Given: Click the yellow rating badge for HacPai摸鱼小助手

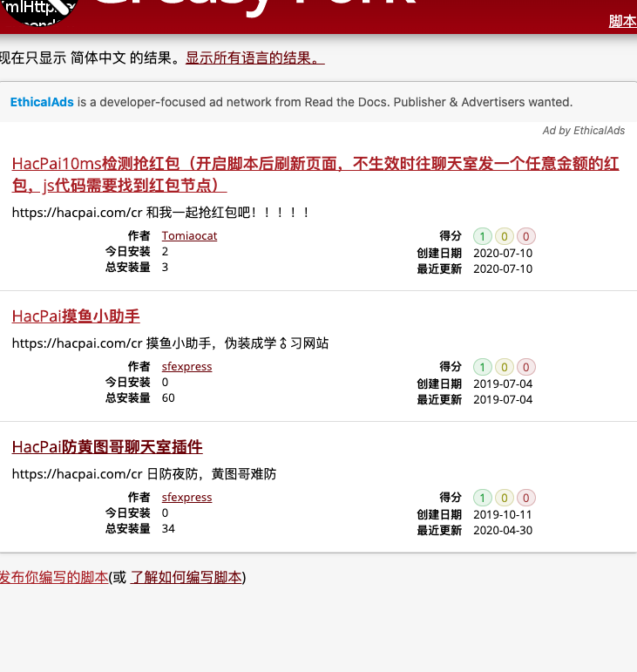Looking at the screenshot, I should pos(505,367).
